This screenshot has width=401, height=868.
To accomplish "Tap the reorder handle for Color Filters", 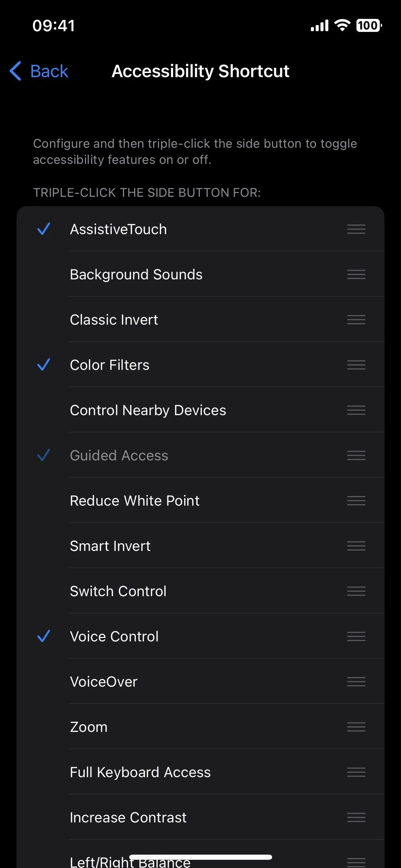I will 356,365.
